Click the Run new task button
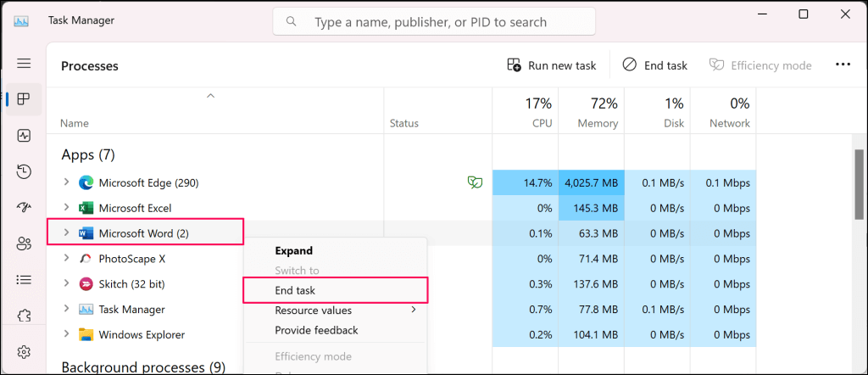The image size is (868, 375). click(x=551, y=65)
